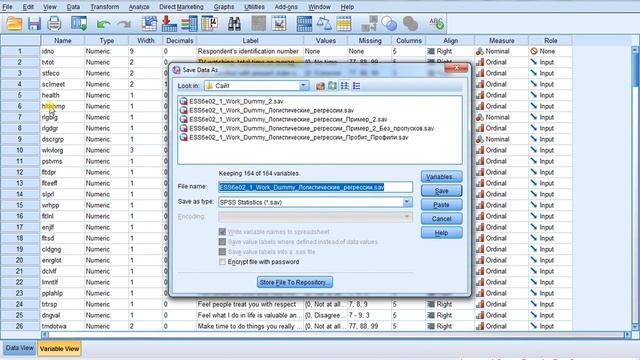This screenshot has height=360, width=640.
Task: Open data file with the folder icon
Action: tap(14, 24)
